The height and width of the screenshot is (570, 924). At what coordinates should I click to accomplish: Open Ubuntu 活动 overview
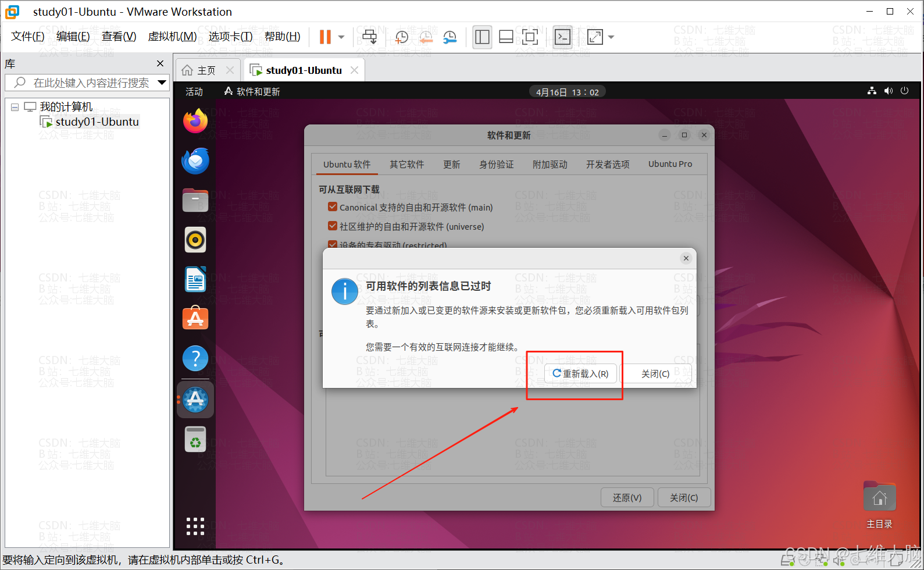point(194,92)
